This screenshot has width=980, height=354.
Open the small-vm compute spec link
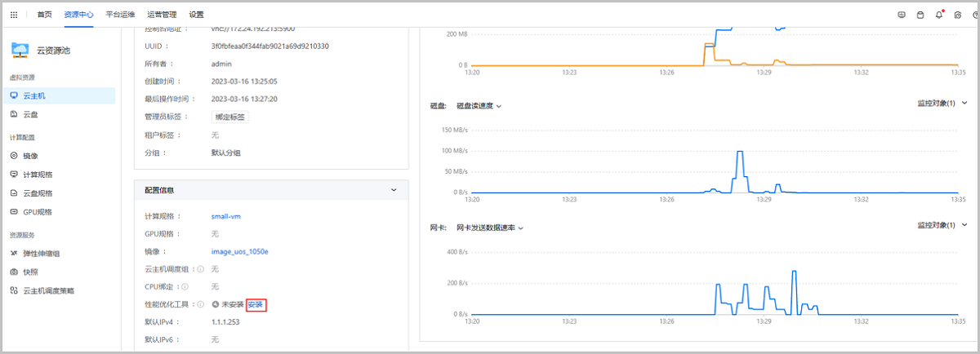[x=226, y=216]
